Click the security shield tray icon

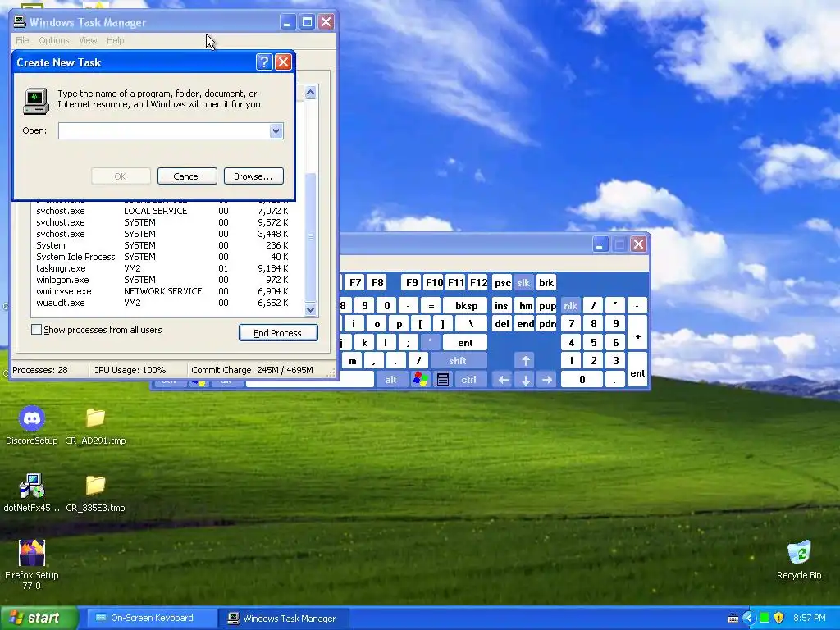click(779, 618)
